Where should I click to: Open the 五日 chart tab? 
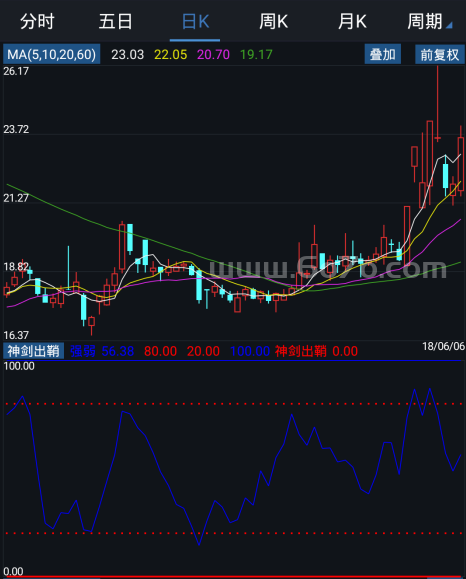coord(116,21)
